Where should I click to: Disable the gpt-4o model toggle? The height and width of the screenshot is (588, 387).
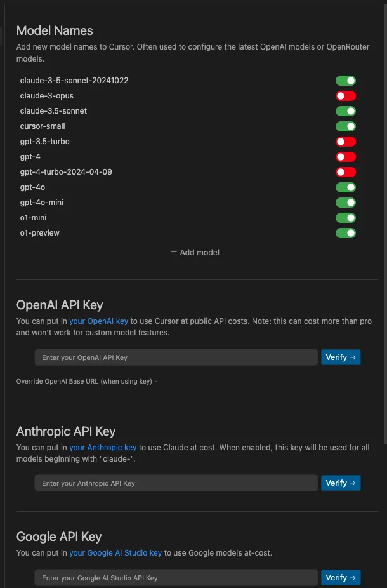pyautogui.click(x=345, y=187)
